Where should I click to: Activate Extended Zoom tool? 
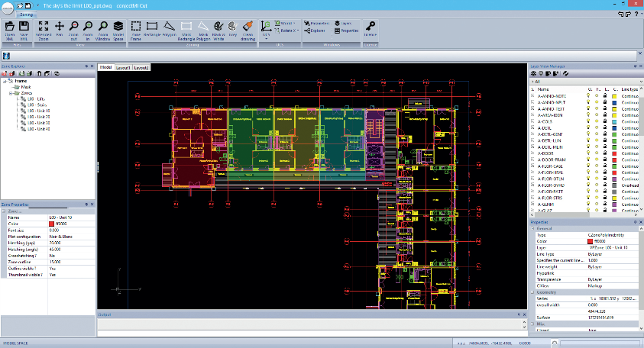43,31
